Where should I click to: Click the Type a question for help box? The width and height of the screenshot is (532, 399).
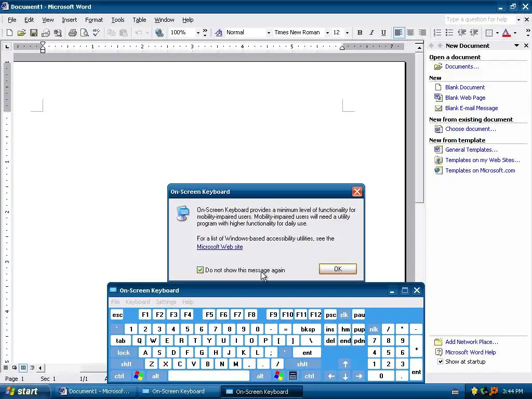pyautogui.click(x=480, y=19)
